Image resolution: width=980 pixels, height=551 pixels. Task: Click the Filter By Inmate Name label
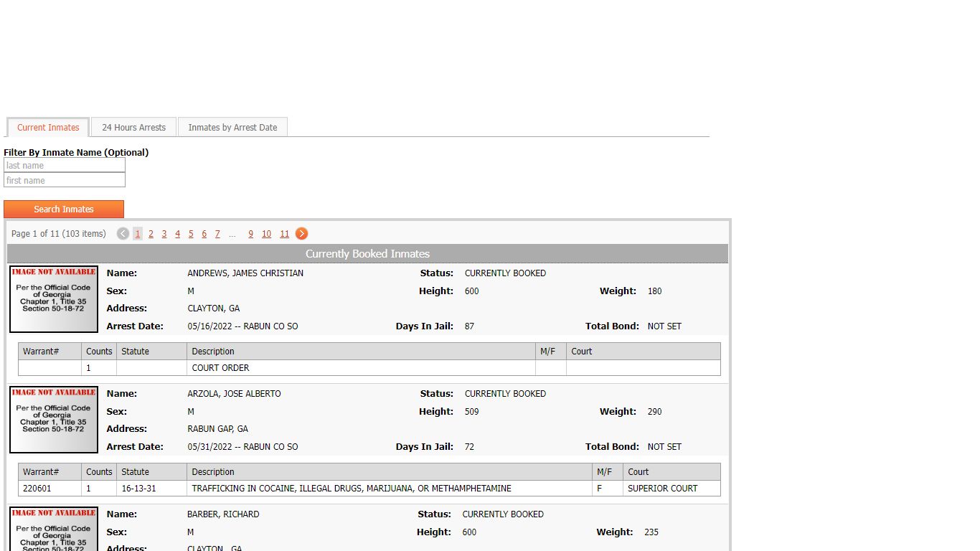pos(76,153)
